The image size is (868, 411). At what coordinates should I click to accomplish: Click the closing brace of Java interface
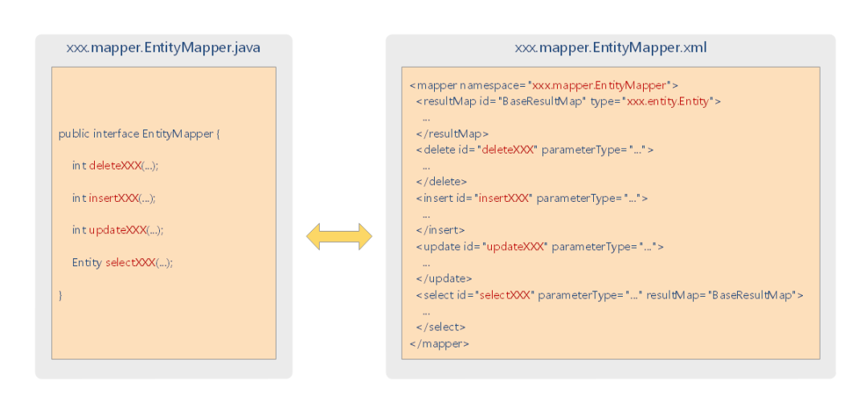coord(60,295)
